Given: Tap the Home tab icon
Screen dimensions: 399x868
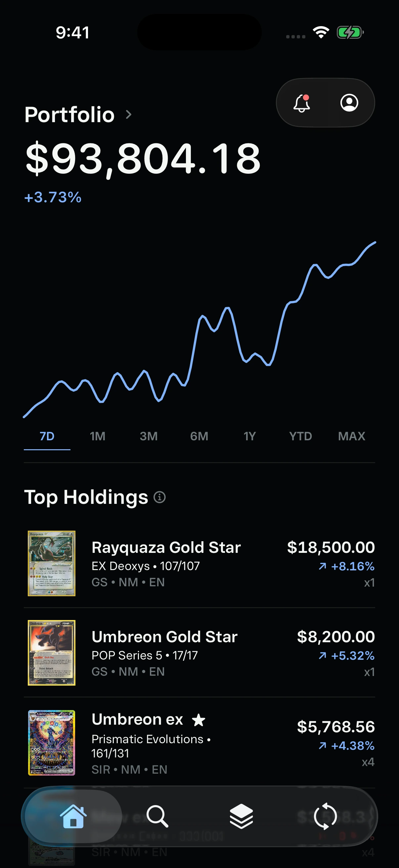Looking at the screenshot, I should (73, 816).
